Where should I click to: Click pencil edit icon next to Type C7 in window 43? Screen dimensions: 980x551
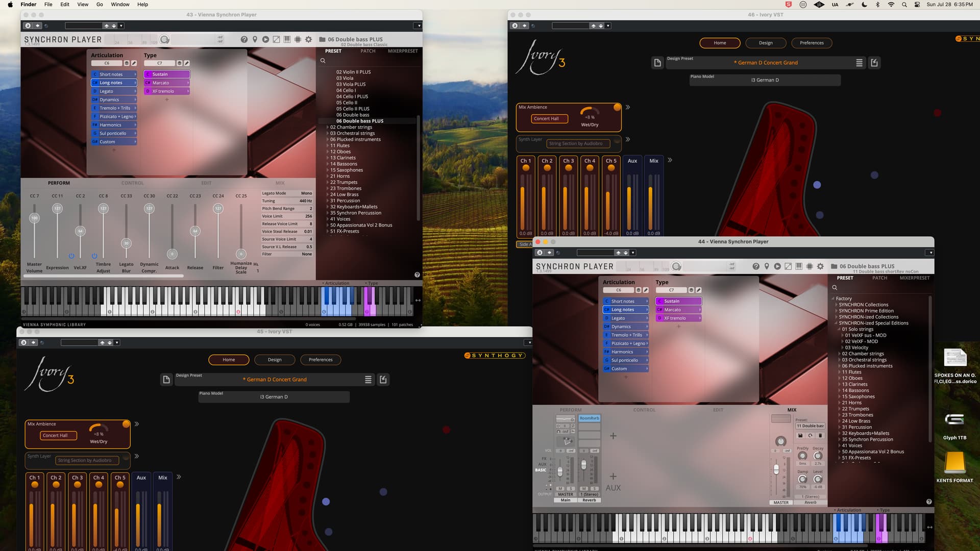[x=187, y=63]
